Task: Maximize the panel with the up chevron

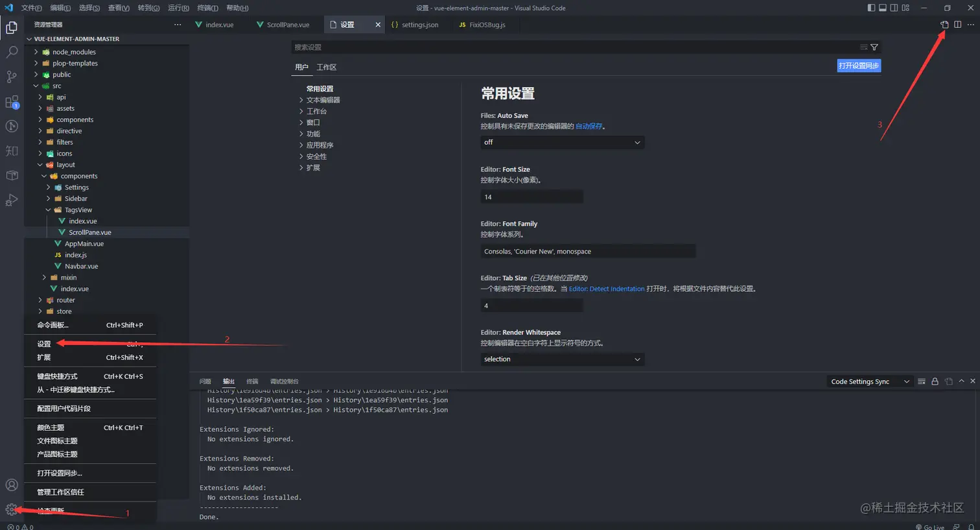Action: pos(961,381)
